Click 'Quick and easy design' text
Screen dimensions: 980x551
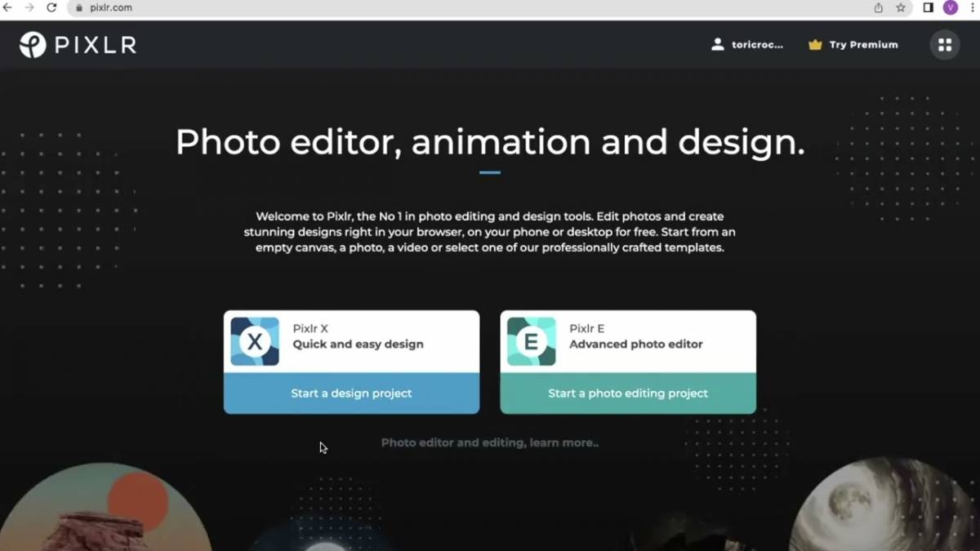(x=359, y=344)
